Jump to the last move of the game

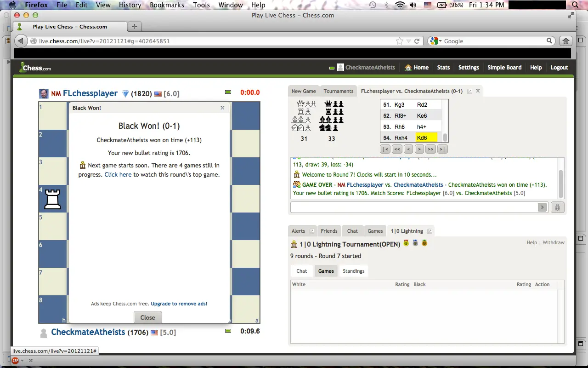point(442,149)
